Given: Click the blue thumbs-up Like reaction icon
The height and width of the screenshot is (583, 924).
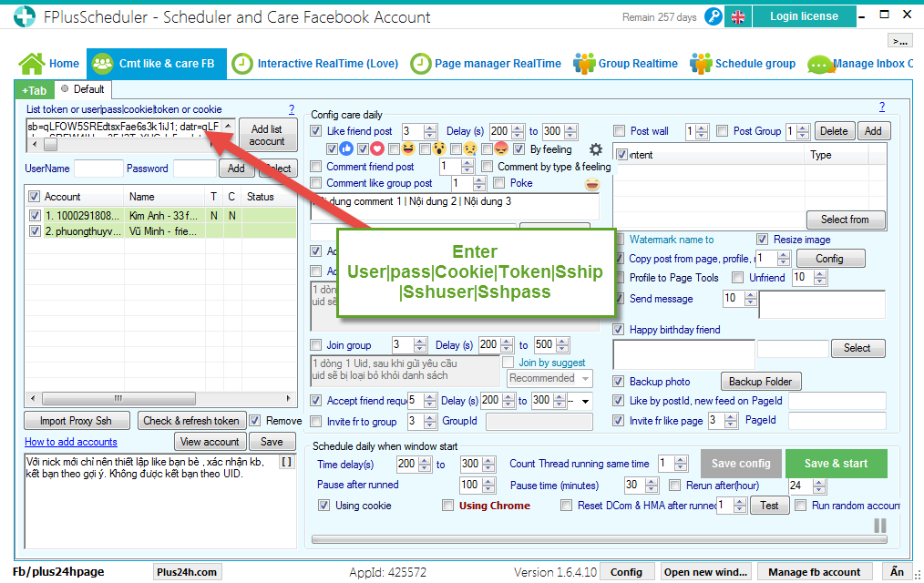Looking at the screenshot, I should click(347, 149).
